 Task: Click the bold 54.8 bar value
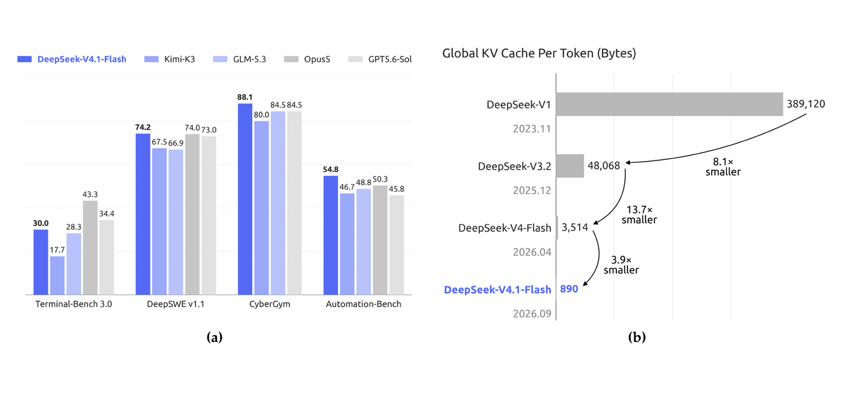(x=331, y=170)
